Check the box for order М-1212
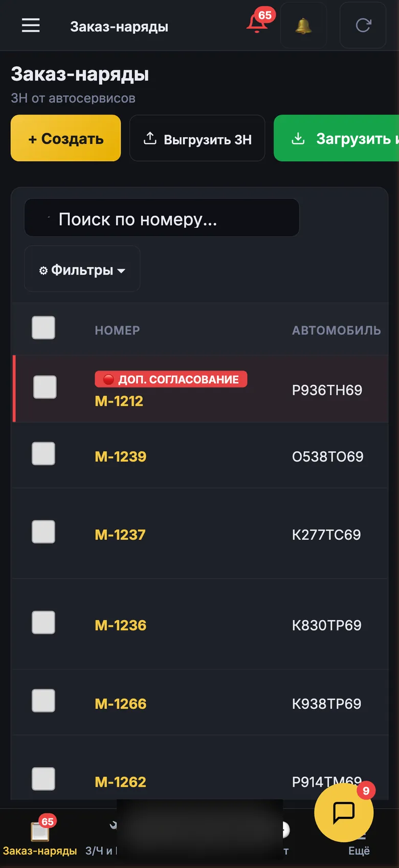Screen dimensions: 399x868 [x=45, y=387]
